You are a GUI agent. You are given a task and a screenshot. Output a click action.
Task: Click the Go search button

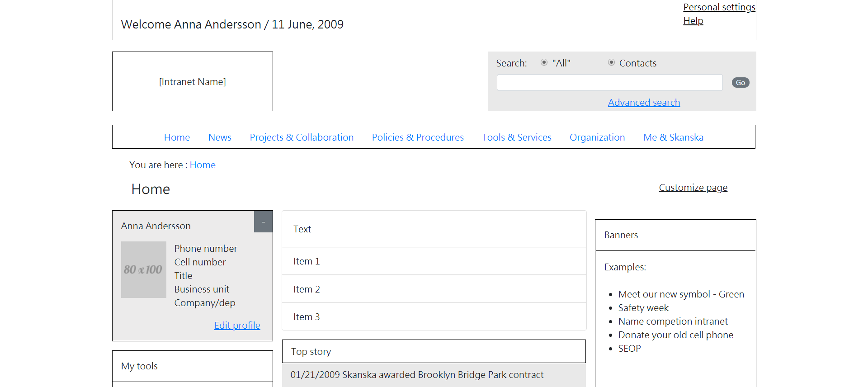point(741,83)
